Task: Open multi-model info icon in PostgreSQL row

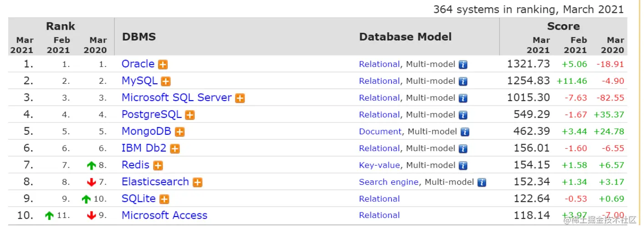Action: (463, 115)
